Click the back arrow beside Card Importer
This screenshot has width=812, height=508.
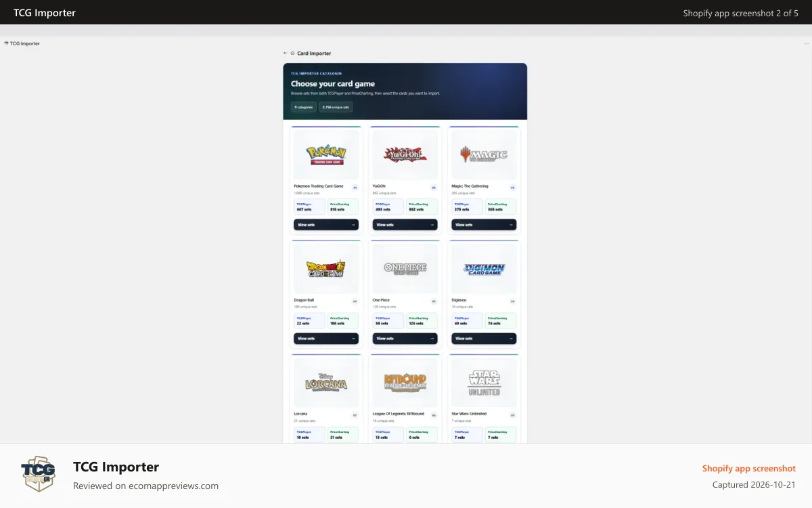[285, 53]
